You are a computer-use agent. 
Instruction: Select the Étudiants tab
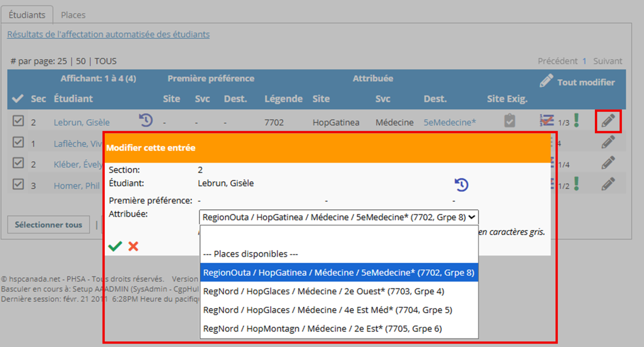pyautogui.click(x=27, y=15)
